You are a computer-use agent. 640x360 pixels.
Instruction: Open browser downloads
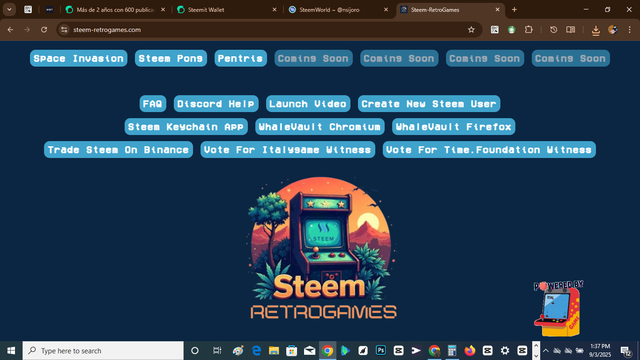pos(596,30)
